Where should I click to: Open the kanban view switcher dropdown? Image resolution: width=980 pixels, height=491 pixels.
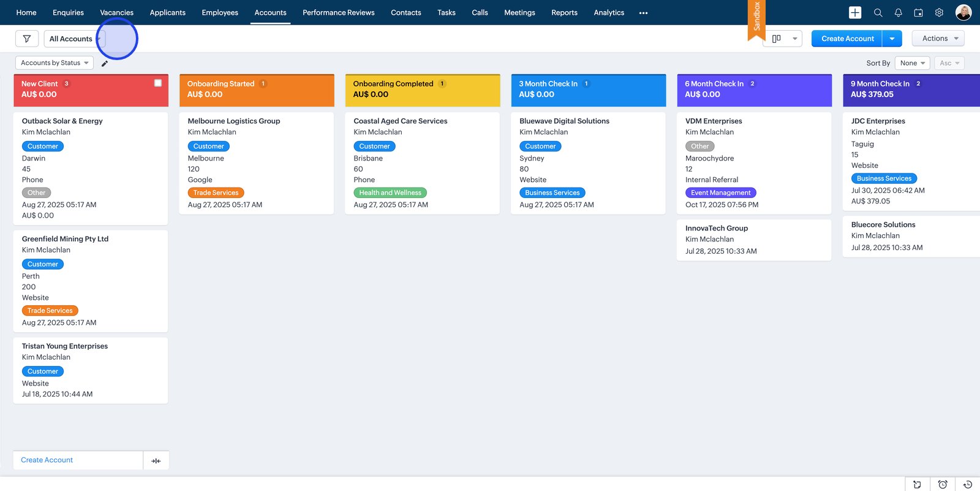[783, 39]
